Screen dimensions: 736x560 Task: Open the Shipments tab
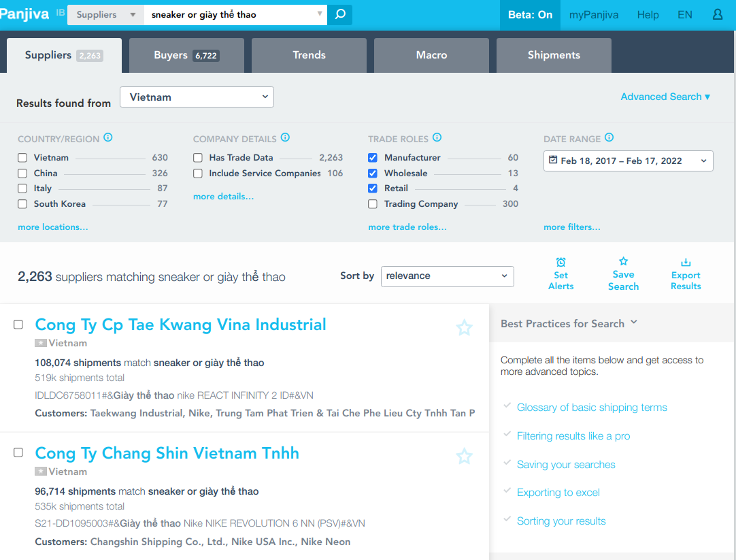pyautogui.click(x=554, y=55)
